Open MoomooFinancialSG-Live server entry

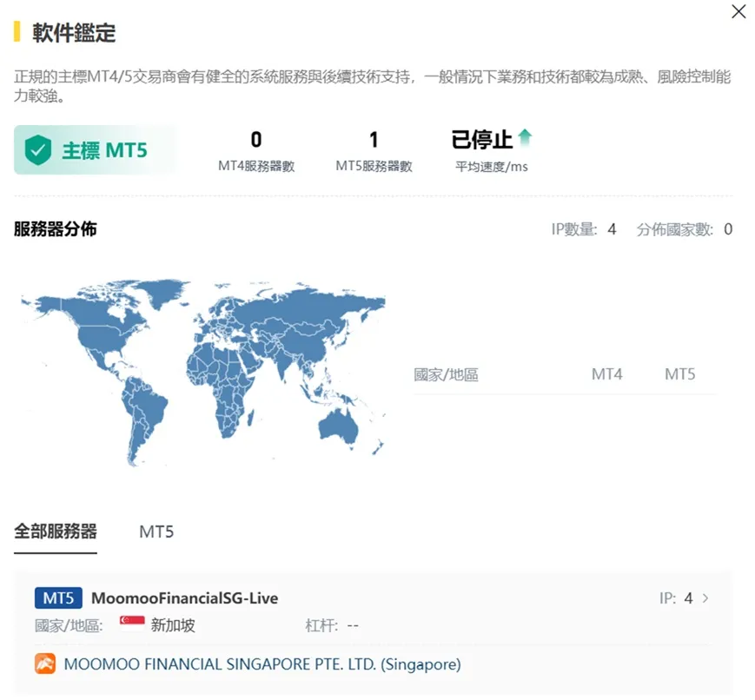[x=184, y=598]
